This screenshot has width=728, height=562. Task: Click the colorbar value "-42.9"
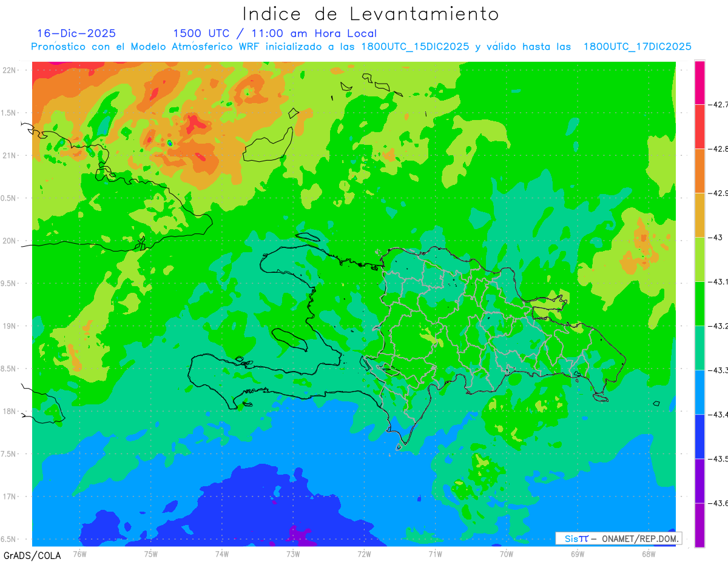coord(720,193)
